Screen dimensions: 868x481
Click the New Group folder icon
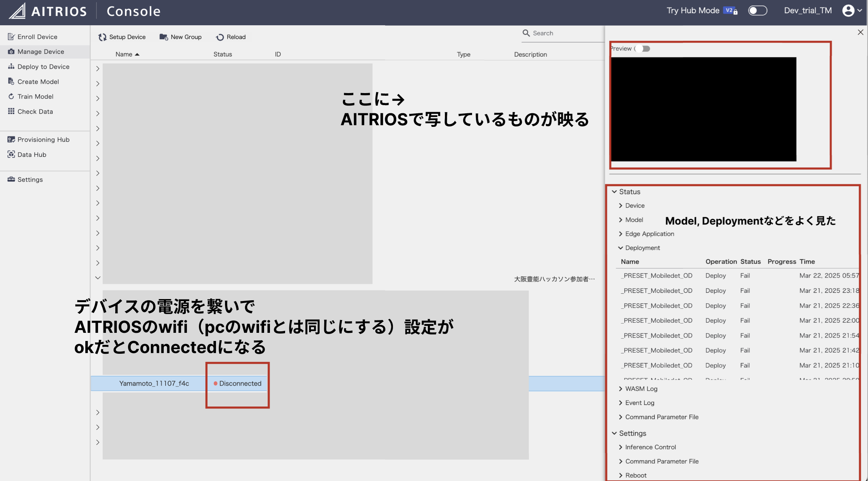[x=164, y=37]
